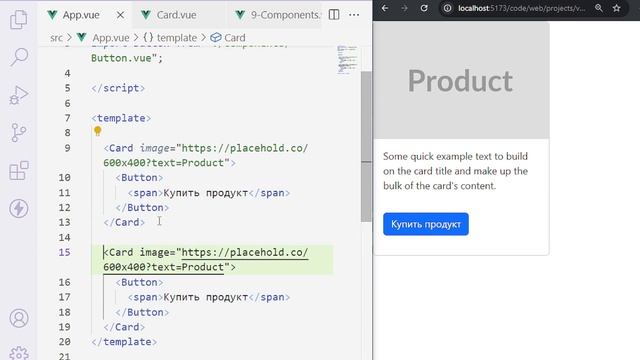
Task: Open the Manage gear icon
Action: coord(19,353)
